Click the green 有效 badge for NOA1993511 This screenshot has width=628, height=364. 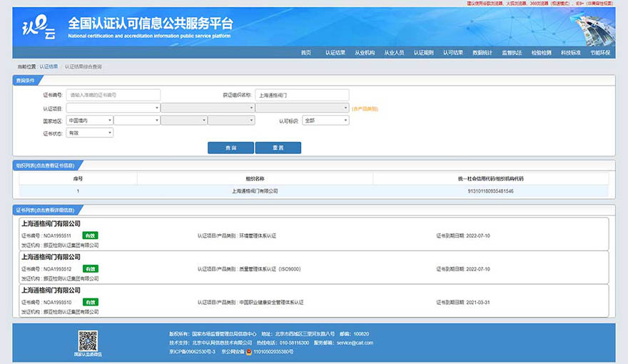point(90,236)
